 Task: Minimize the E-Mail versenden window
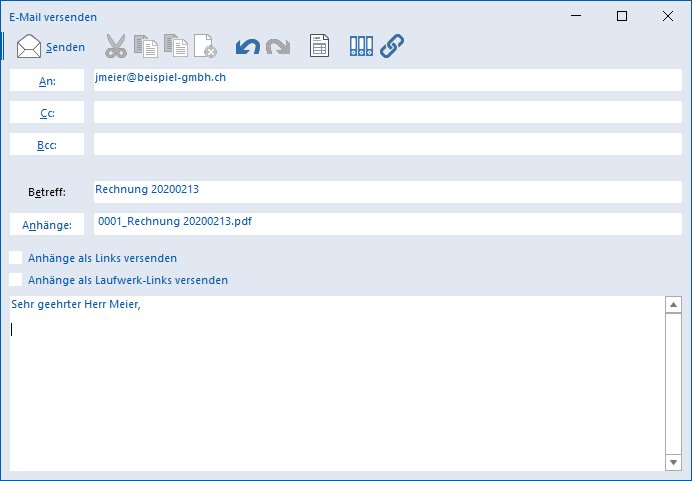pyautogui.click(x=576, y=16)
